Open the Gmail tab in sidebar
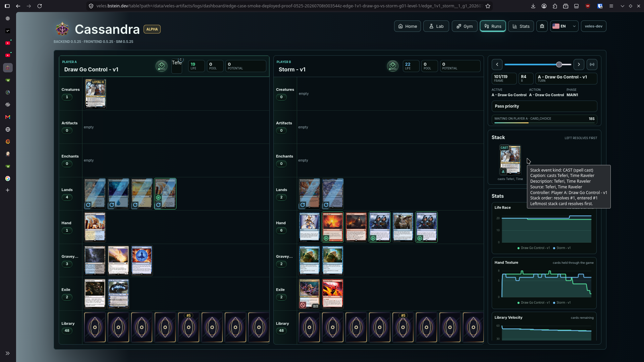 point(8,117)
